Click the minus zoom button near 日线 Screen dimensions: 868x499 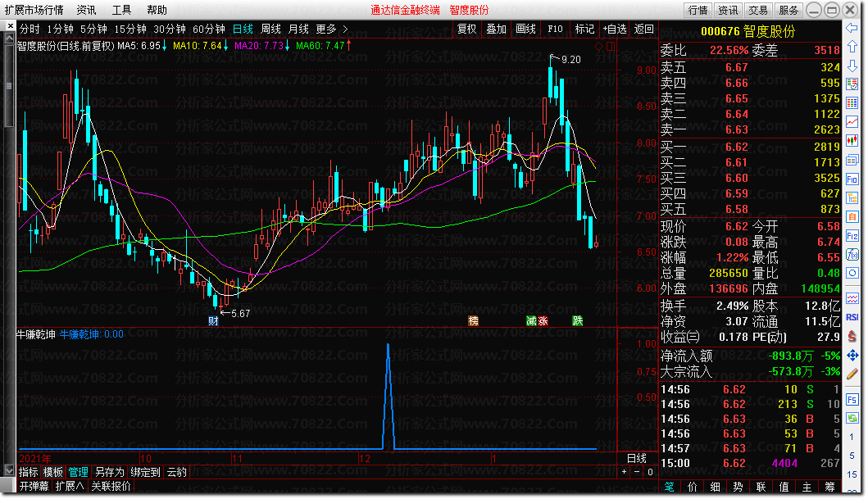tap(637, 472)
